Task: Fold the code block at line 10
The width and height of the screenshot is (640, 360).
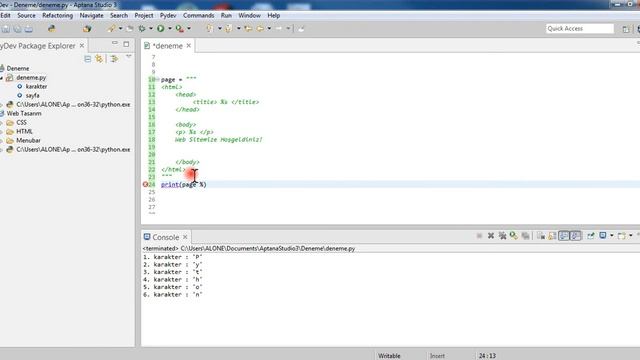Action: [157, 79]
